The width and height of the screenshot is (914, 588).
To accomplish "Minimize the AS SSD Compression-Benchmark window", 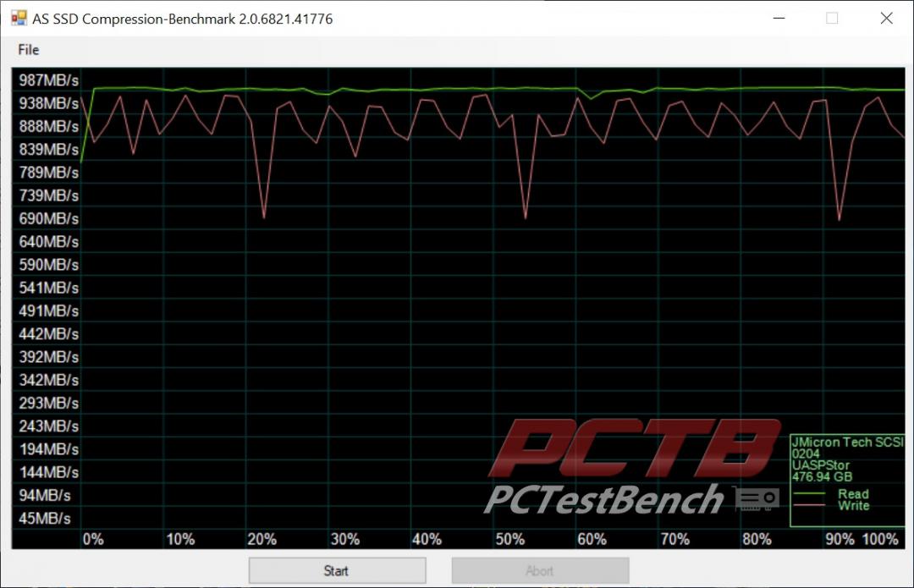I will 779,18.
